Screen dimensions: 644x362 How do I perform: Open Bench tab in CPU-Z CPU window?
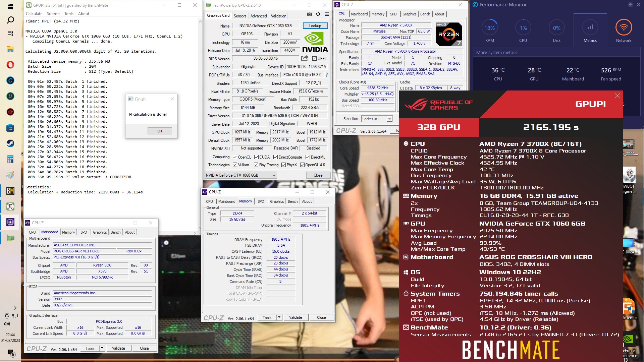425,14
